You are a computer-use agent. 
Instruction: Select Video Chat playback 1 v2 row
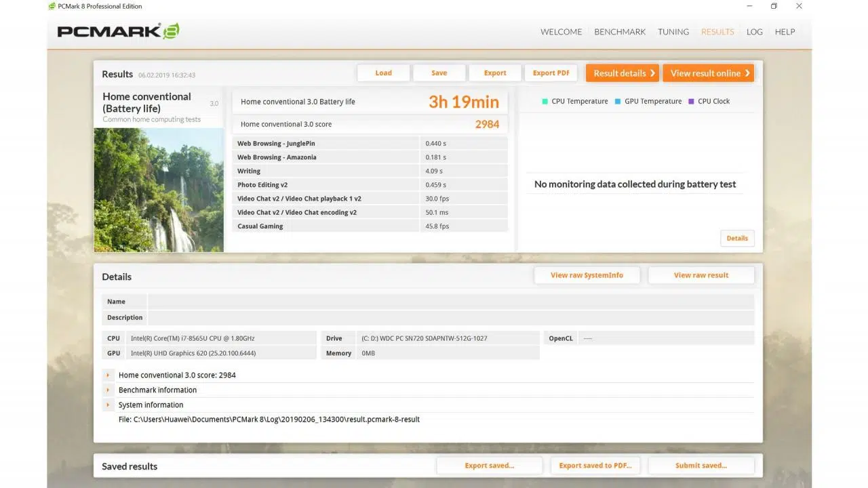coord(370,199)
